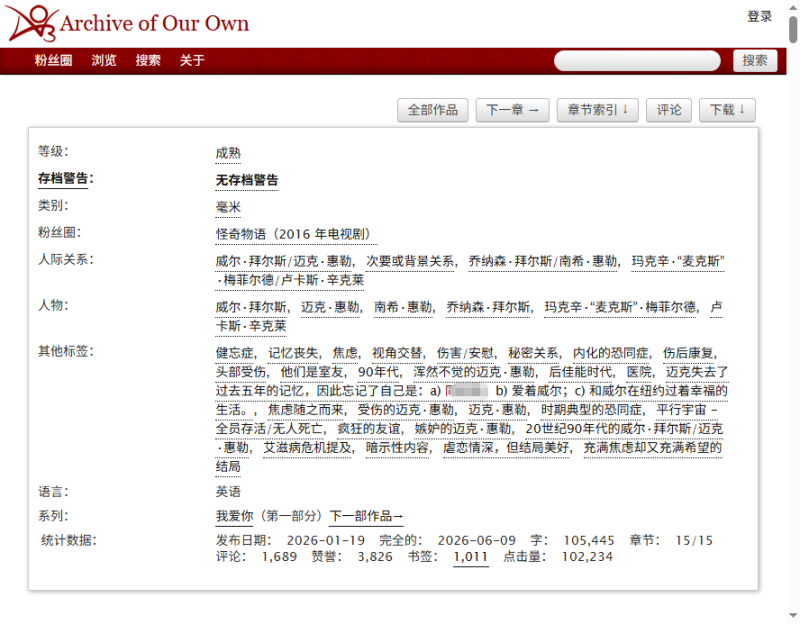
Task: Open the 90年代 tag
Action: tap(378, 372)
